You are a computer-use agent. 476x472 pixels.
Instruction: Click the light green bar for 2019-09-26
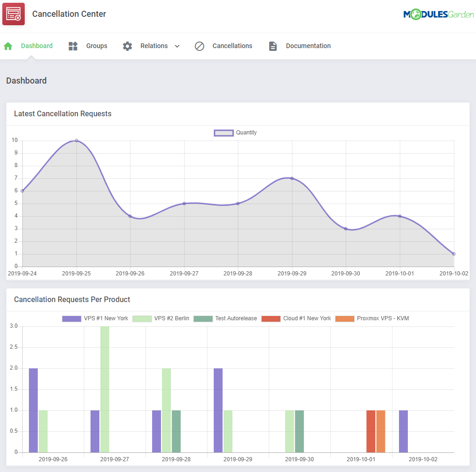click(43, 431)
